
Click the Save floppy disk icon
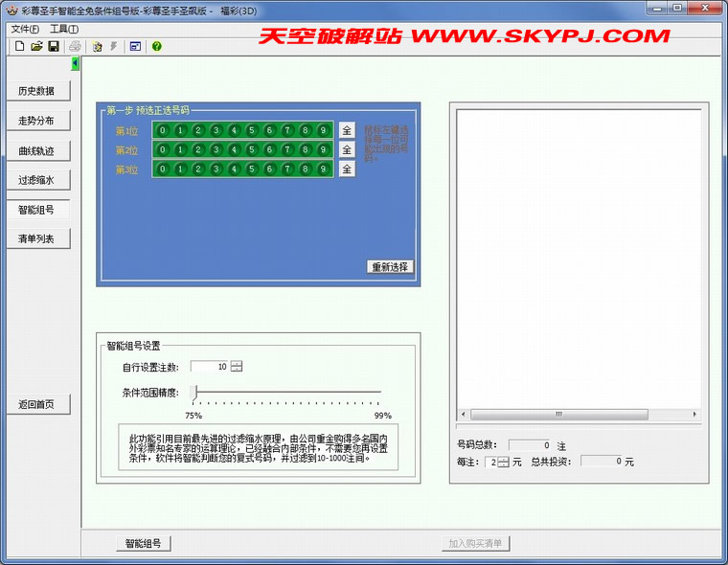coord(54,46)
